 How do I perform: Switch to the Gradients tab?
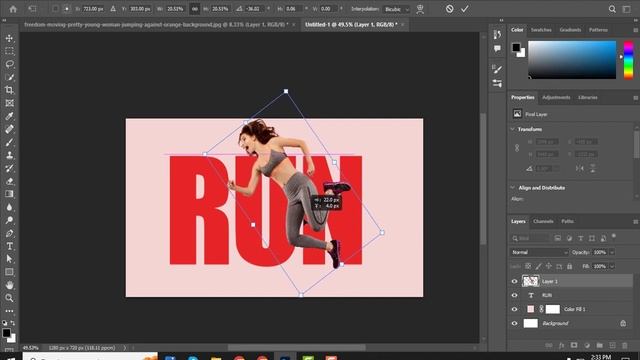click(x=570, y=30)
